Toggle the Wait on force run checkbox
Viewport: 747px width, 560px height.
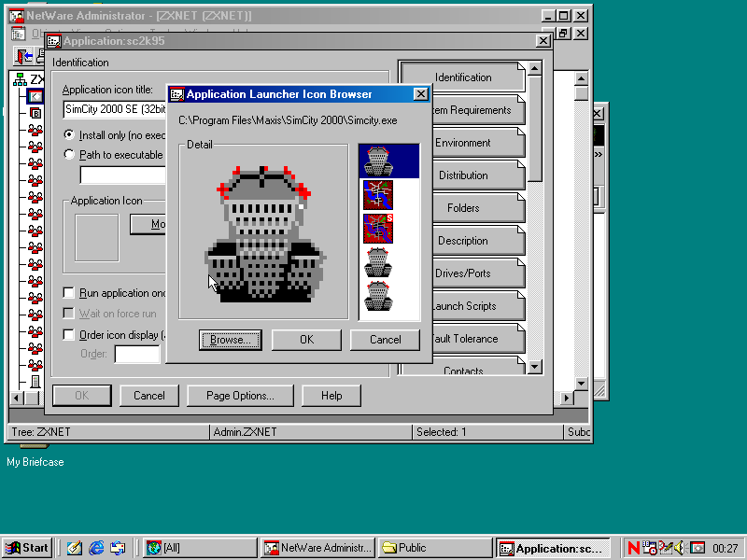(x=68, y=314)
